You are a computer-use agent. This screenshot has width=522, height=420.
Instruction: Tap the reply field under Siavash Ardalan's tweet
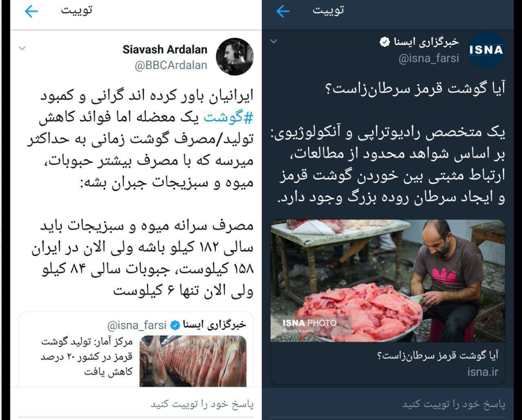[x=136, y=404]
